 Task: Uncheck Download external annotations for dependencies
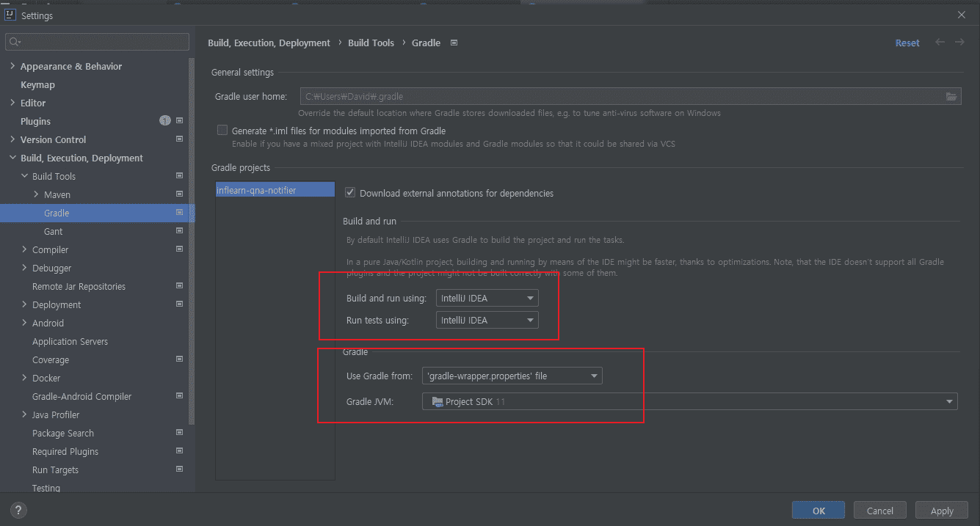tap(350, 193)
